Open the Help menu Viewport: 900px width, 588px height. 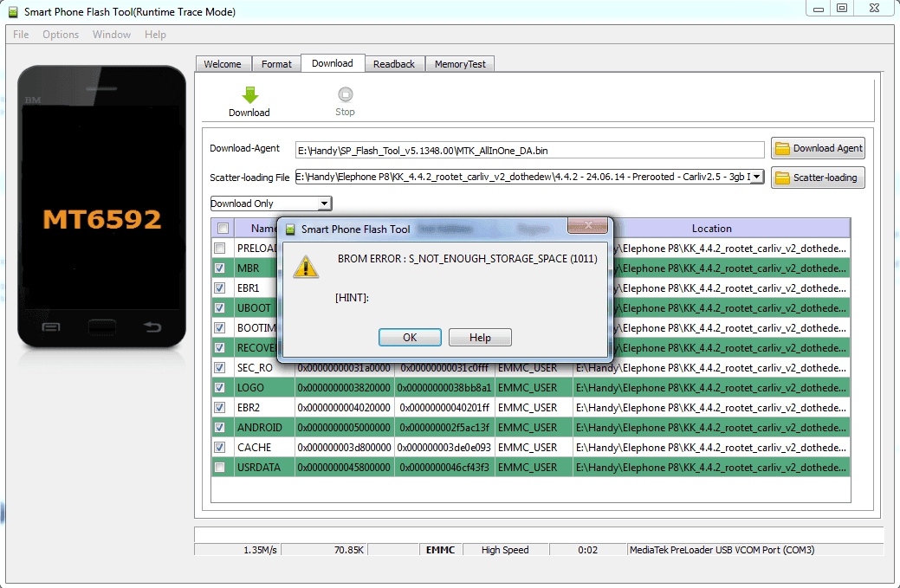(155, 35)
